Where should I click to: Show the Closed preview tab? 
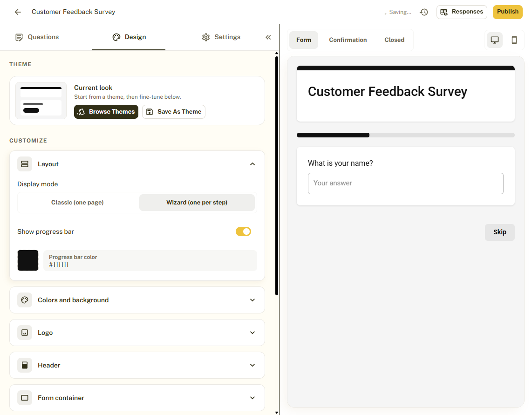pyautogui.click(x=394, y=40)
